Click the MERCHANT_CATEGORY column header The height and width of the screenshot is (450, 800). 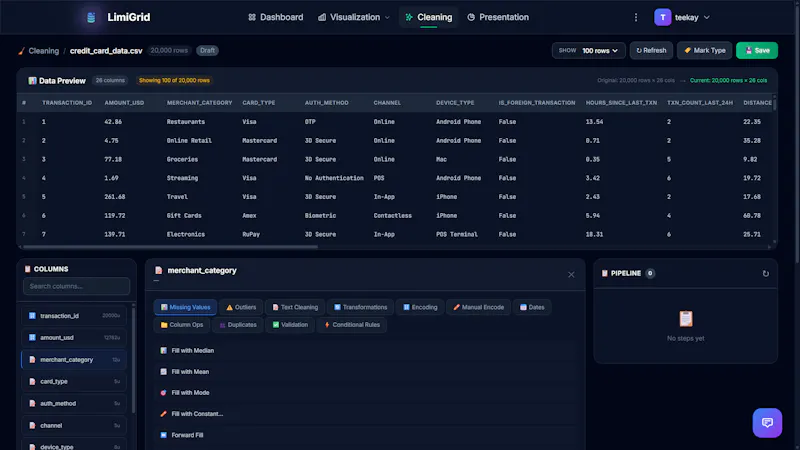[199, 103]
